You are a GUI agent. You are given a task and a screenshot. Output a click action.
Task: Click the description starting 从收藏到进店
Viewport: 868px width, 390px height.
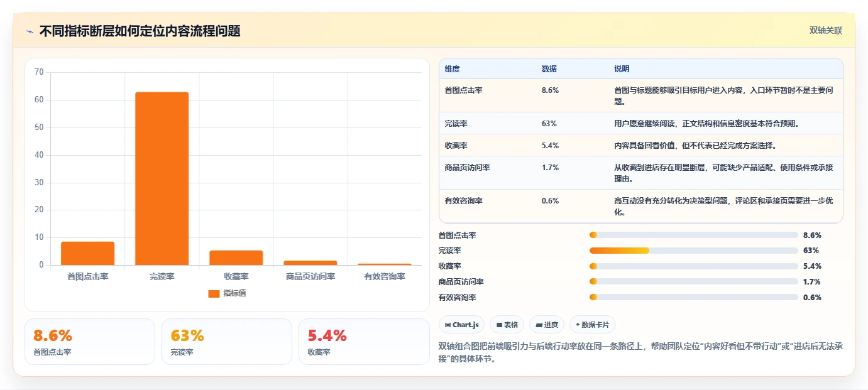pyautogui.click(x=724, y=173)
